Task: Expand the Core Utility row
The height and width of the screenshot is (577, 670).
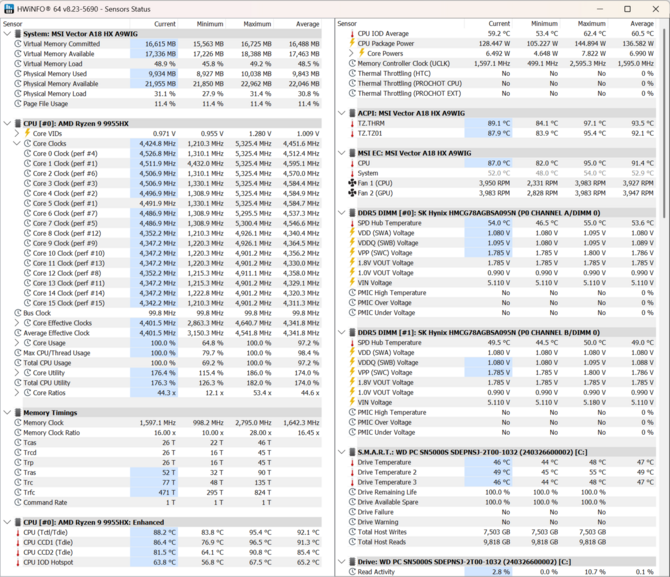Action: (x=17, y=373)
